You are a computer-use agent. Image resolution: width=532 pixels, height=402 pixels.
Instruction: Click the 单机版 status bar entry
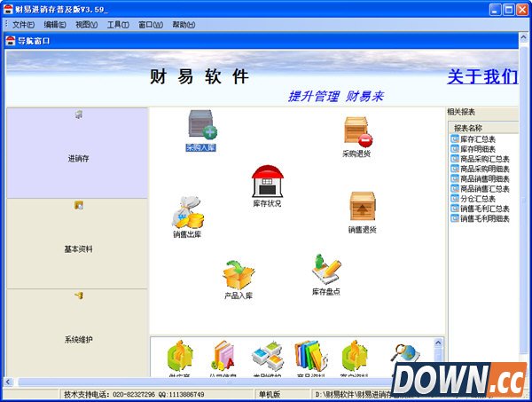[x=270, y=395]
